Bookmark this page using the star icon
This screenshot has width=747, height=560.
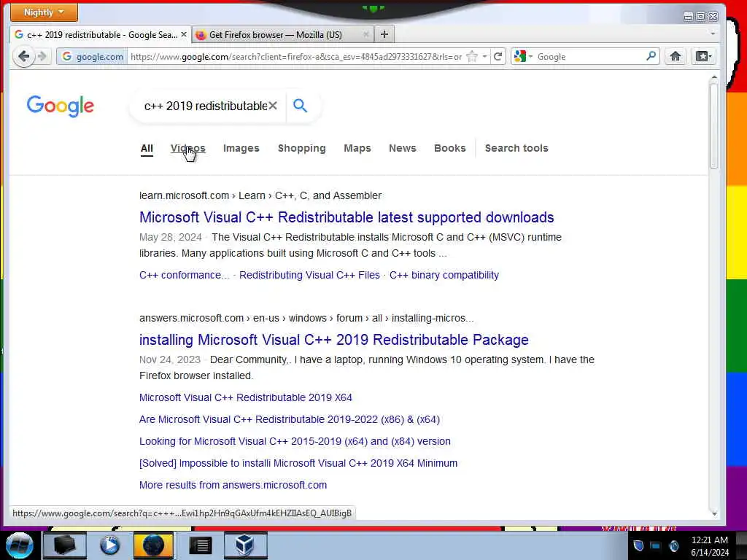pos(472,57)
